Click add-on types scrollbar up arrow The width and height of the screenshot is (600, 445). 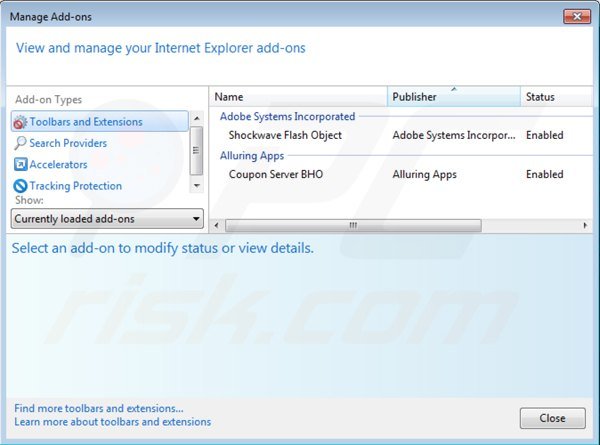197,118
